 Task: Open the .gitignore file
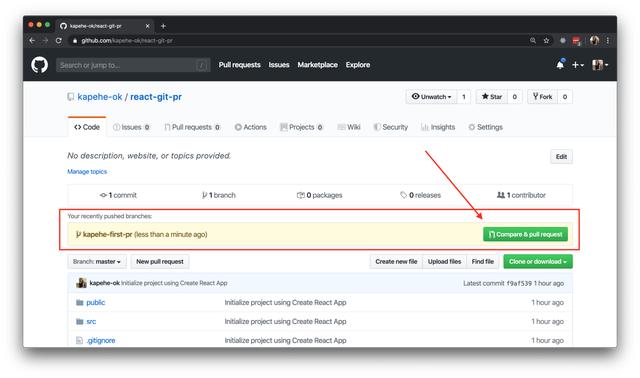pyautogui.click(x=101, y=340)
